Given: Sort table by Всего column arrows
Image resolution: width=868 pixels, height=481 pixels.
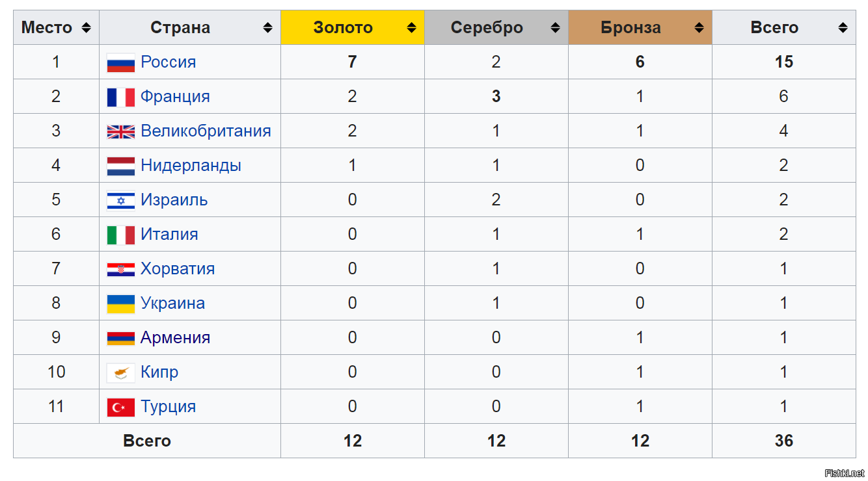Looking at the screenshot, I should [x=843, y=28].
